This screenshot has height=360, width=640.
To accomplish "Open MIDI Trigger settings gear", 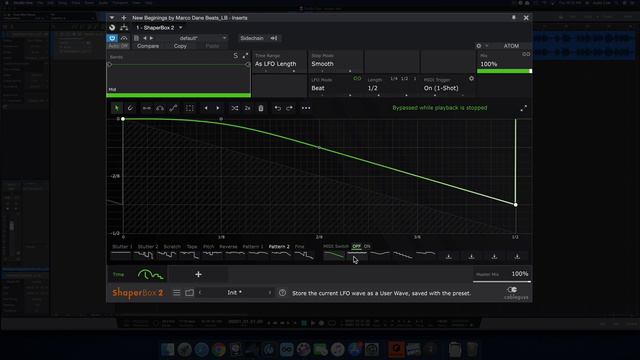I will [471, 79].
